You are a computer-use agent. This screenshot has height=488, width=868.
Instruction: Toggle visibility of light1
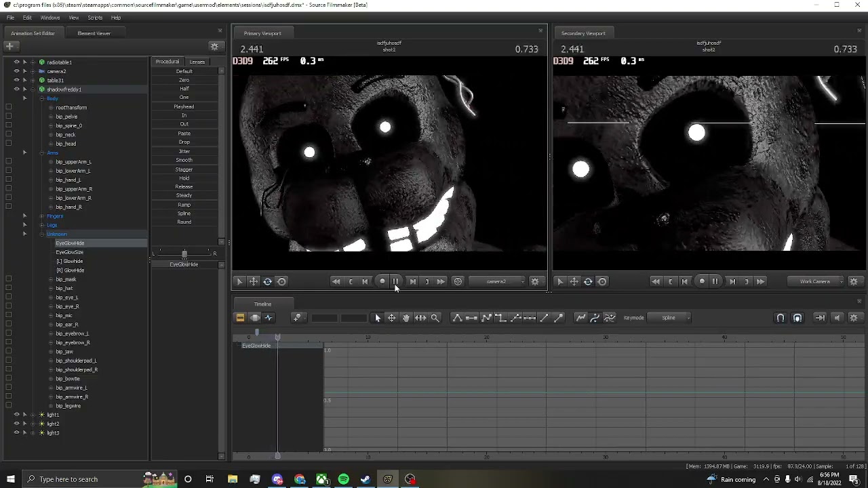tap(17, 415)
